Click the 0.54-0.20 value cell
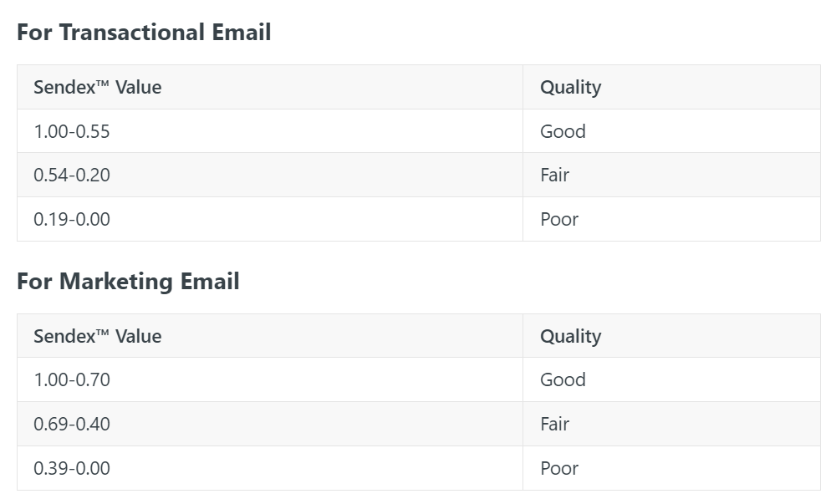Viewport: 831px width, 504px height. [x=270, y=175]
